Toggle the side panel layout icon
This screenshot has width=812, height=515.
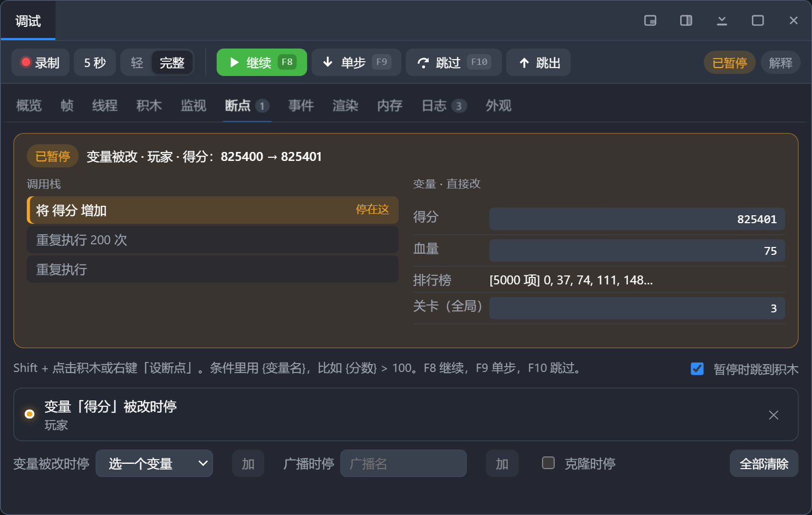pos(686,21)
